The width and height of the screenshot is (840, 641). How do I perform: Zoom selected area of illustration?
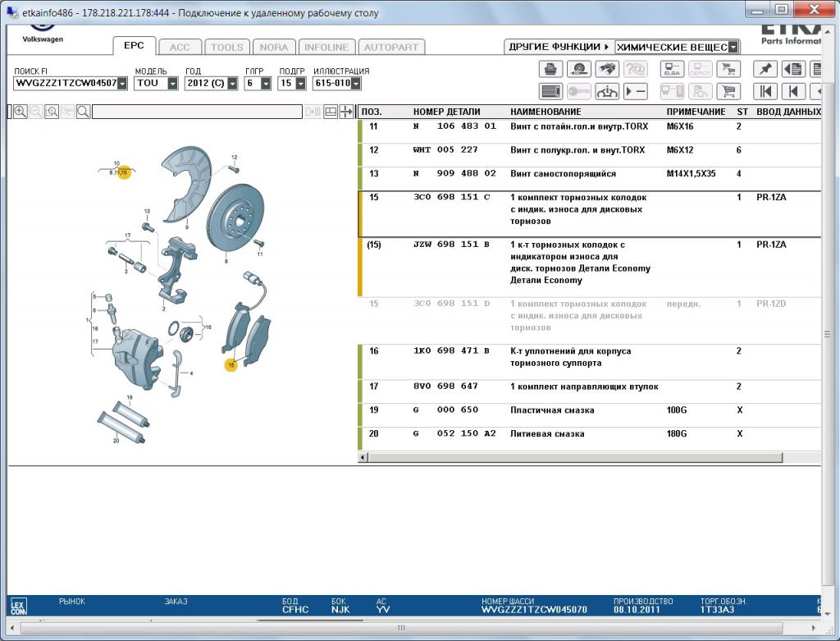[x=52, y=112]
